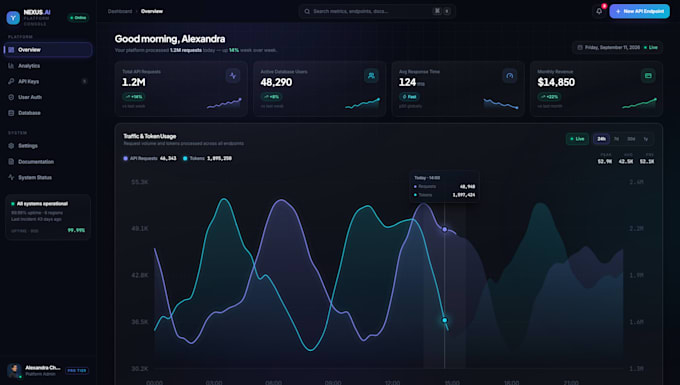This screenshot has height=385, width=680.
Task: Click Alexandra's profile avatar
Action: click(x=14, y=371)
